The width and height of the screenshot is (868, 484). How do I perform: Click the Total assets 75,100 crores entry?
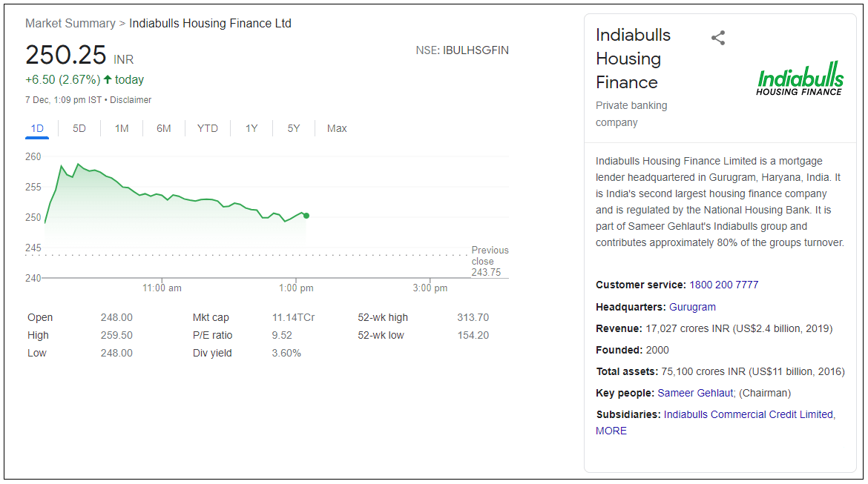[x=720, y=372]
